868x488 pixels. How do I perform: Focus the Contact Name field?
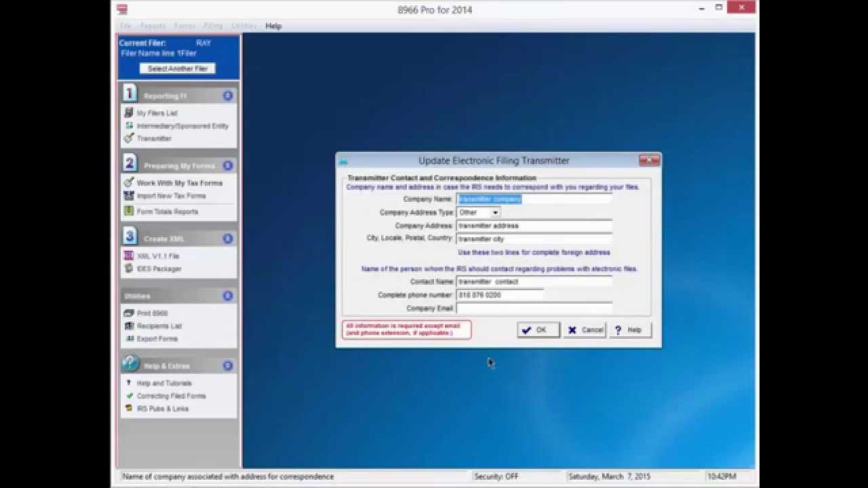pos(534,281)
